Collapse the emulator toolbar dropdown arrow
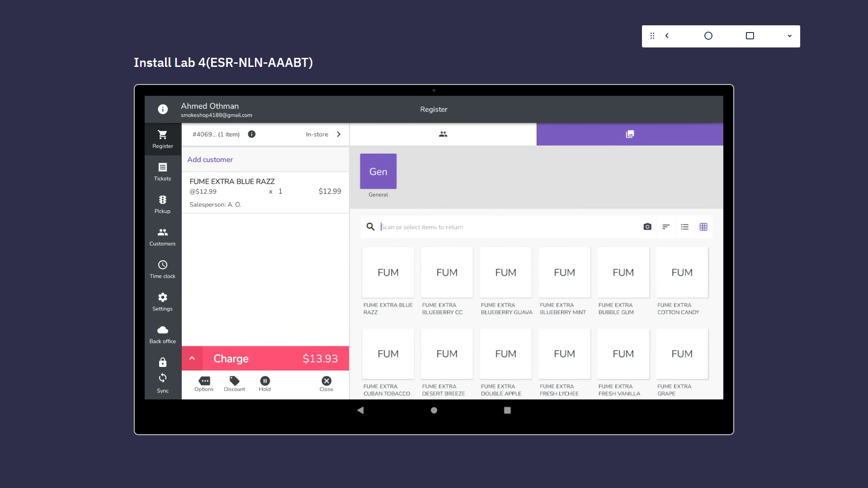 (789, 36)
